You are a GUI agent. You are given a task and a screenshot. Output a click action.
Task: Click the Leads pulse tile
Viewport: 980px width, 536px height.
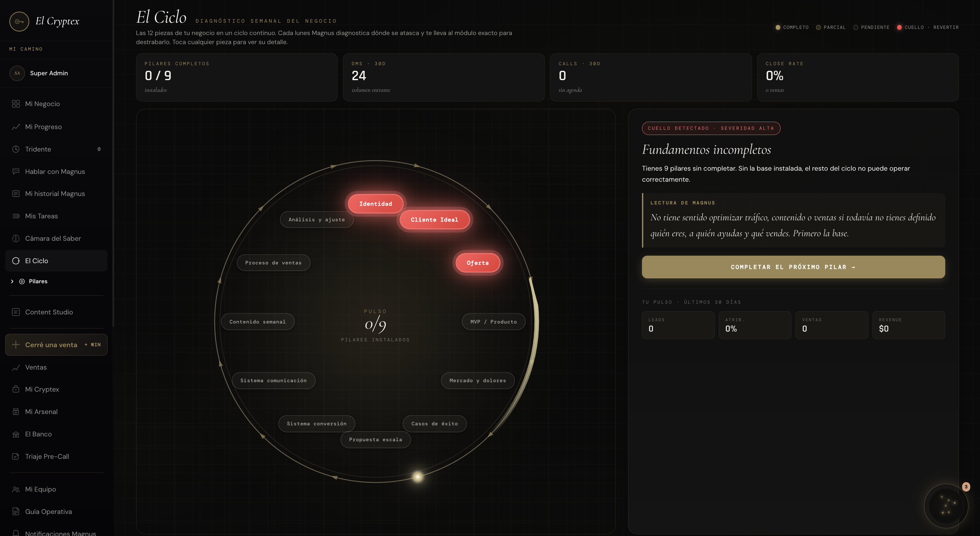click(678, 325)
